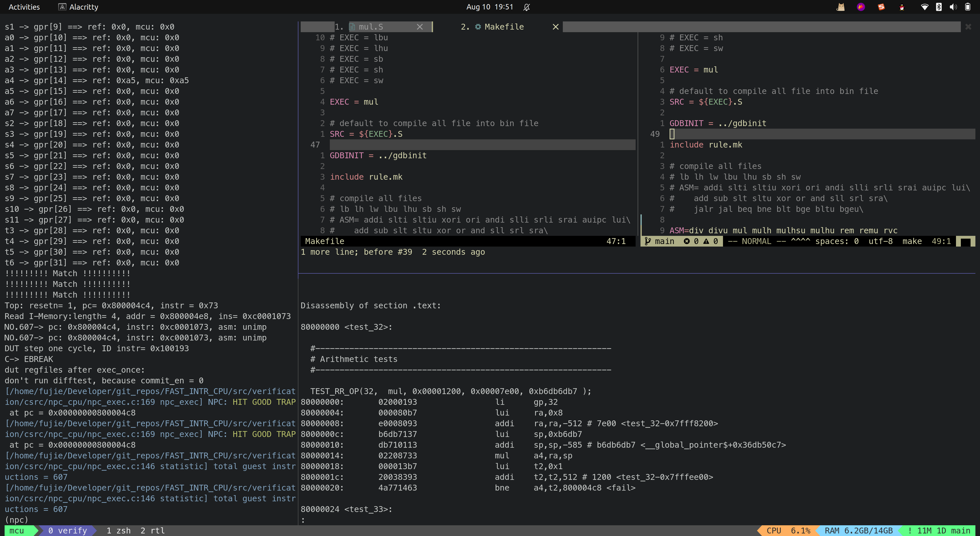Click include rule.mk in left split
980x536 pixels.
[366, 177]
